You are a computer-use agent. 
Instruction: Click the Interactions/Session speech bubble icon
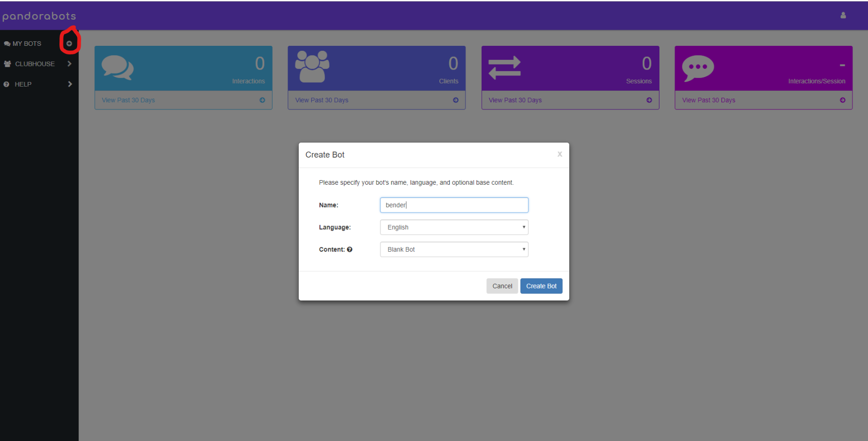[x=698, y=68]
